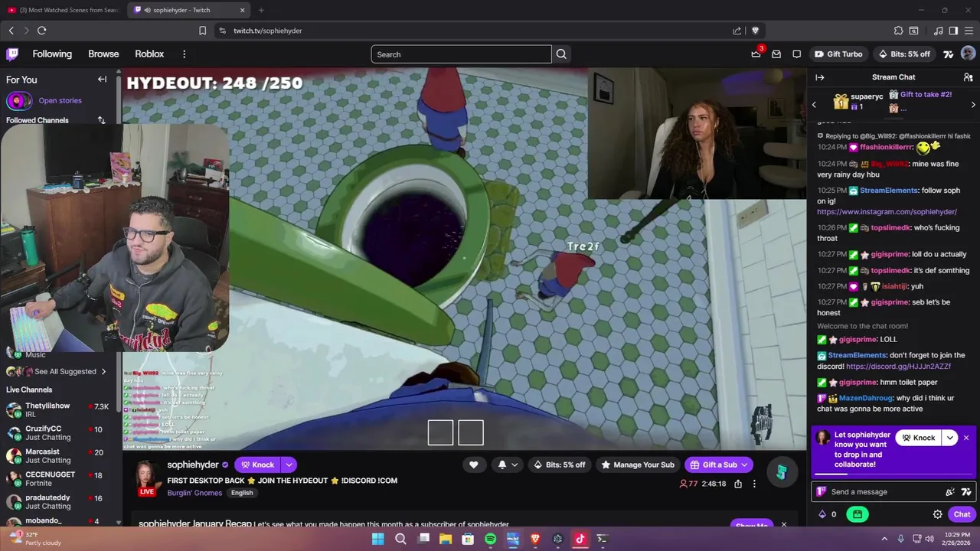This screenshot has height=551, width=980.
Task: Click the search magnifier button
Action: click(561, 54)
